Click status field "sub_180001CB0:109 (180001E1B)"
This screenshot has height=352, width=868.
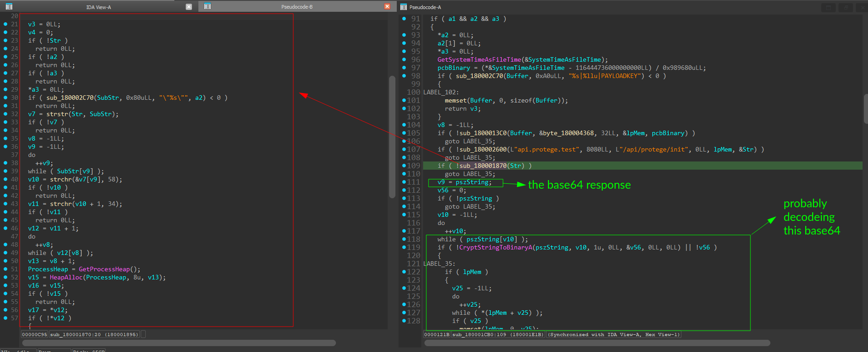pyautogui.click(x=498, y=334)
